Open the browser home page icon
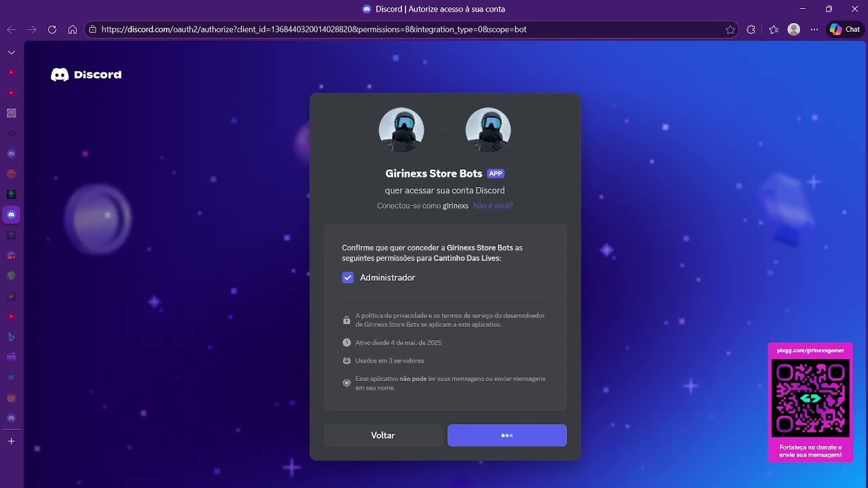Screen dimensions: 868x488 click(x=73, y=30)
